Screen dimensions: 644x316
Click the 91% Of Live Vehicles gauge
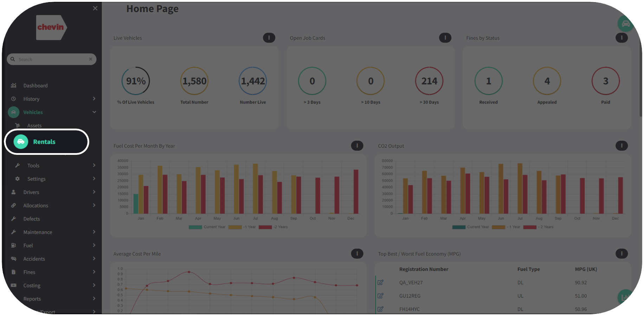[136, 81]
